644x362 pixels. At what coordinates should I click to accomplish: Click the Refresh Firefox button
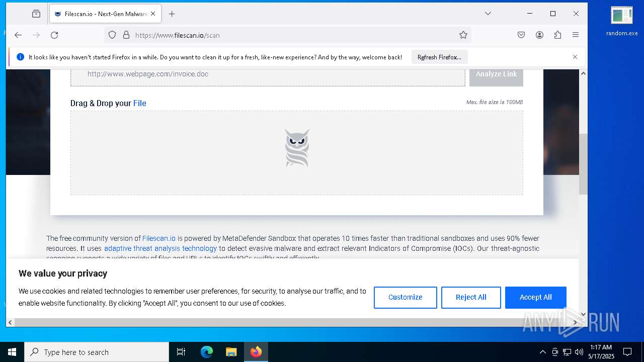pyautogui.click(x=439, y=57)
